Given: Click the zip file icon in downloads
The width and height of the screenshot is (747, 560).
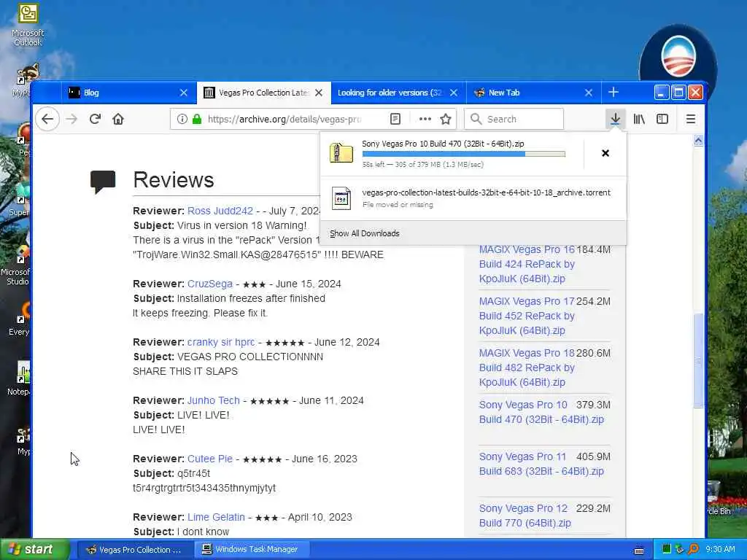Looking at the screenshot, I should [341, 153].
